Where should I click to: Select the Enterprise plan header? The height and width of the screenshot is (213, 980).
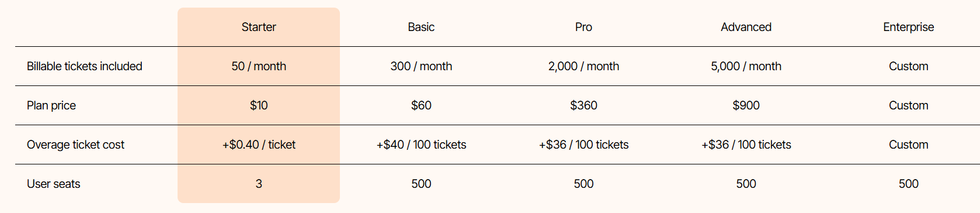click(908, 27)
